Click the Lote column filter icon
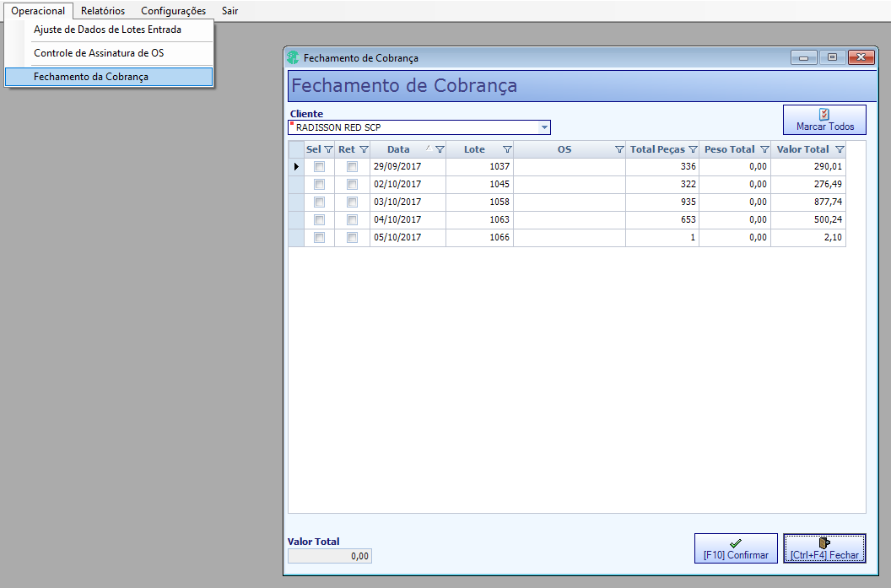Screen dimensions: 891x588 [507, 150]
